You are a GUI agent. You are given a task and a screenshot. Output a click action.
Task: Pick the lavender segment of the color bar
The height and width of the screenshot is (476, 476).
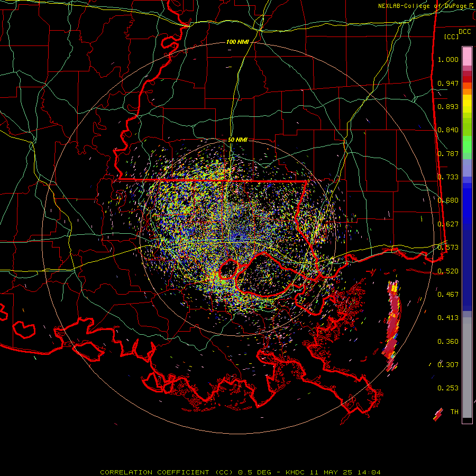467,168
